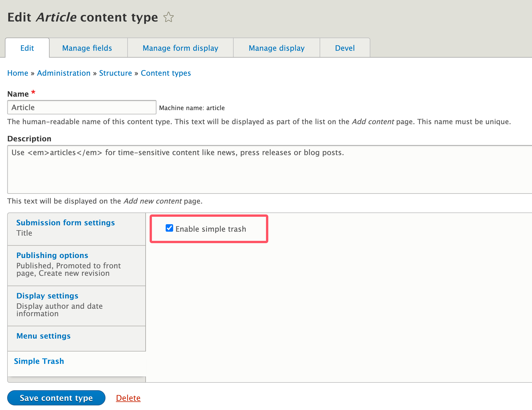Select the Edit tab

coord(27,48)
